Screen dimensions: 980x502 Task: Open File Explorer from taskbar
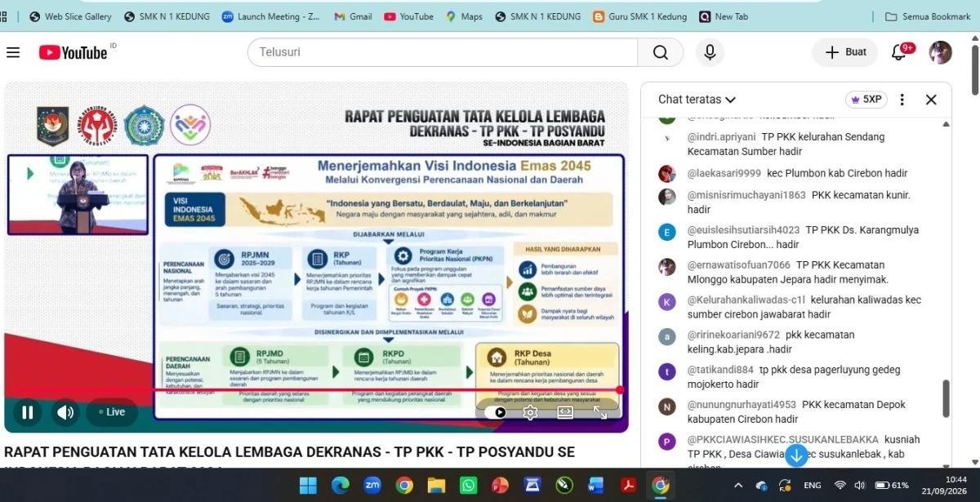436,486
